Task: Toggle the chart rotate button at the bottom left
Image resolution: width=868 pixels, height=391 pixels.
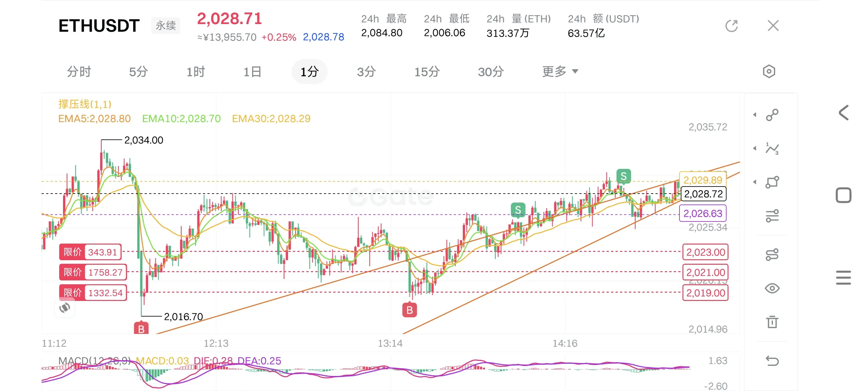Action: point(65,308)
